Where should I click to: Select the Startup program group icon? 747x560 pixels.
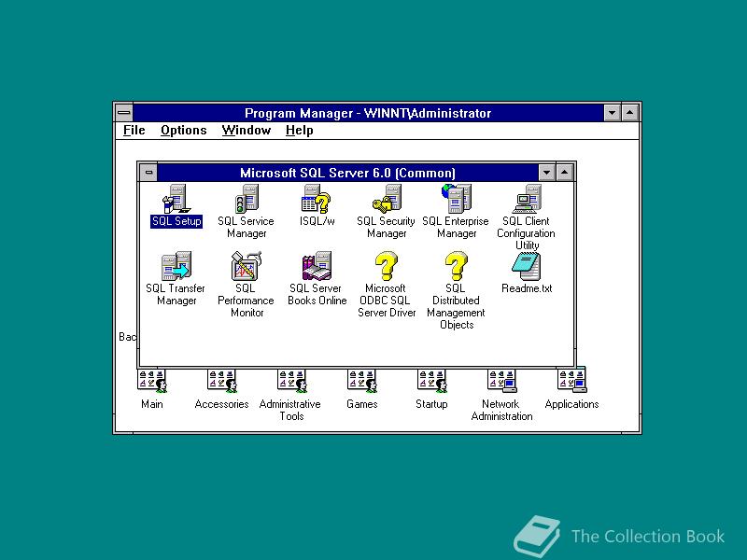click(431, 381)
